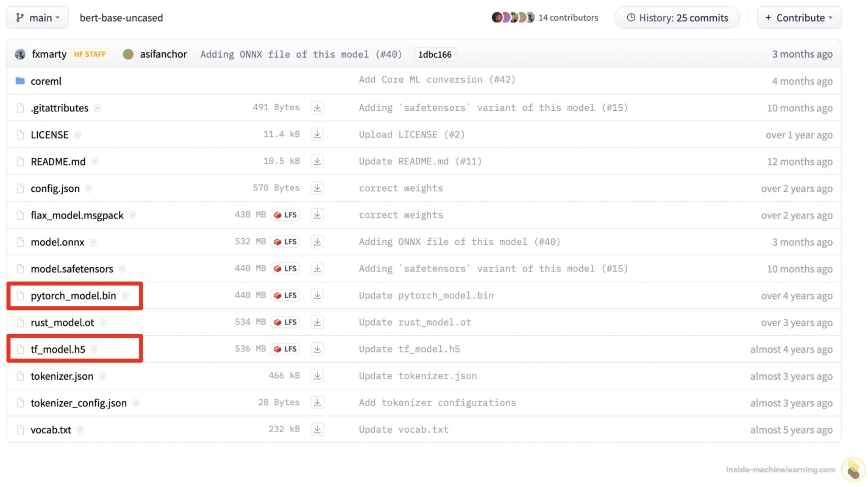Open the asifanchor user profile

pyautogui.click(x=163, y=54)
